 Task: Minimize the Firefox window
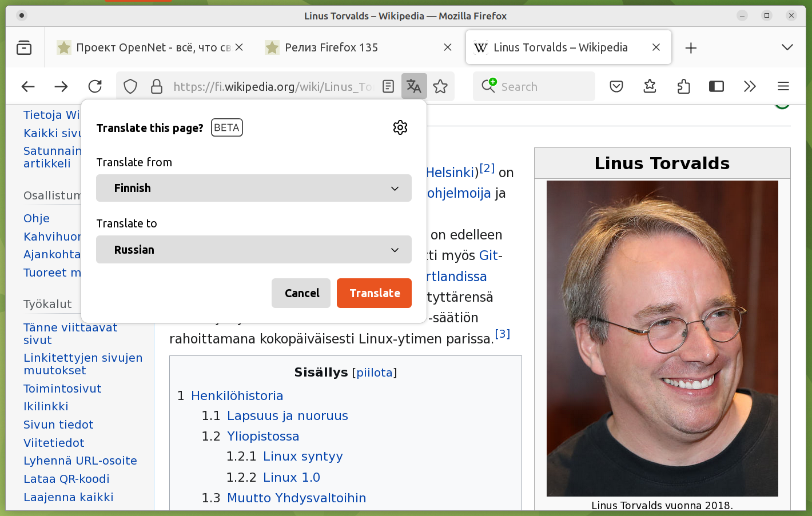[x=742, y=15]
